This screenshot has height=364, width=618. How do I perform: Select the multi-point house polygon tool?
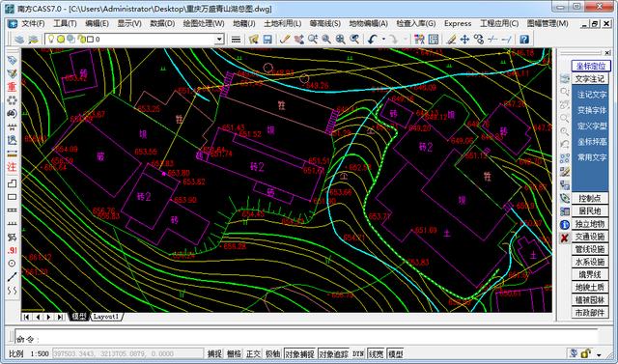coord(13,183)
